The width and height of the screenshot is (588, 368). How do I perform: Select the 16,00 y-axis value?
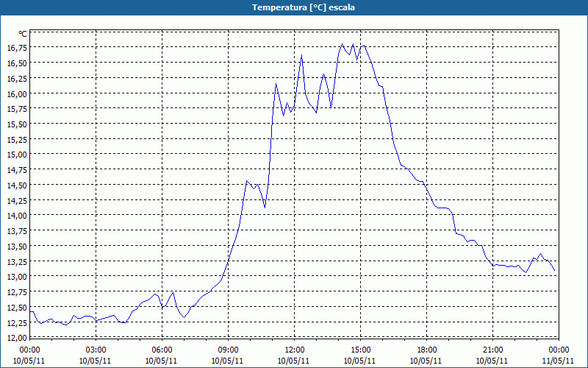click(x=17, y=93)
